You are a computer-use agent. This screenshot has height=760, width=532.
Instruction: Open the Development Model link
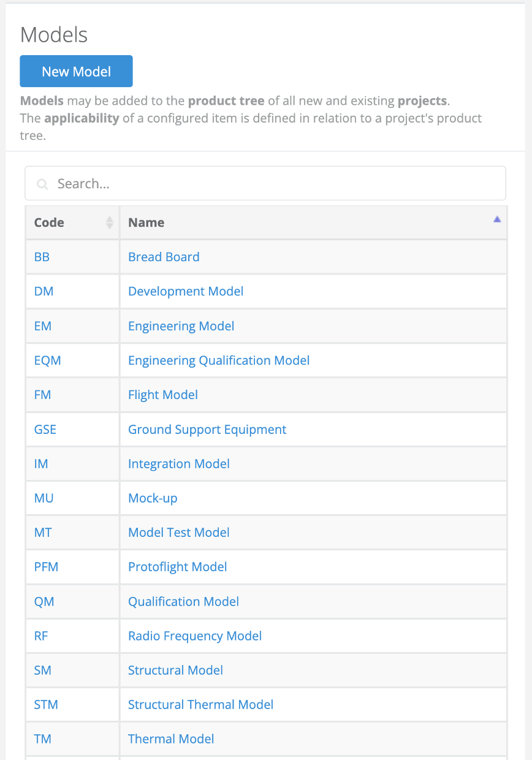click(x=185, y=291)
